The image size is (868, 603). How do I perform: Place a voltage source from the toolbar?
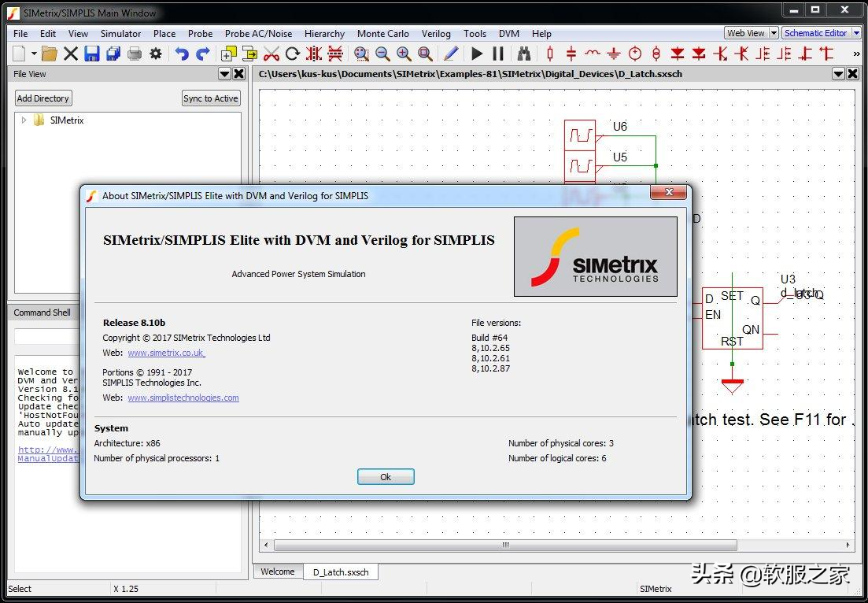[x=635, y=54]
